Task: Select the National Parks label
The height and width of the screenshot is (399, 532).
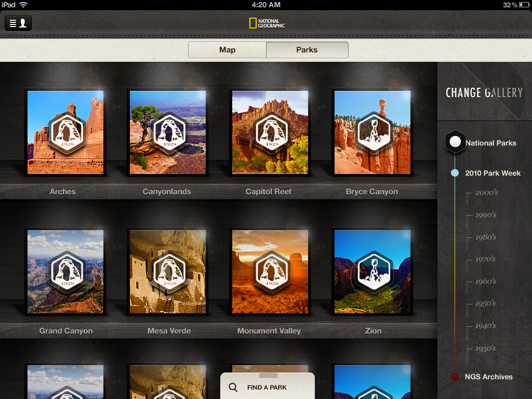Action: pyautogui.click(x=491, y=143)
